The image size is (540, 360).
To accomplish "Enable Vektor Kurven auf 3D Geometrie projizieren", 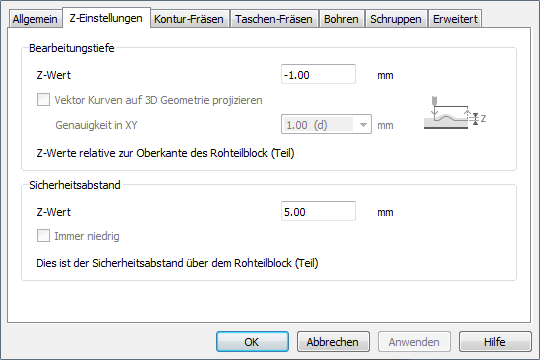I will click(x=43, y=100).
